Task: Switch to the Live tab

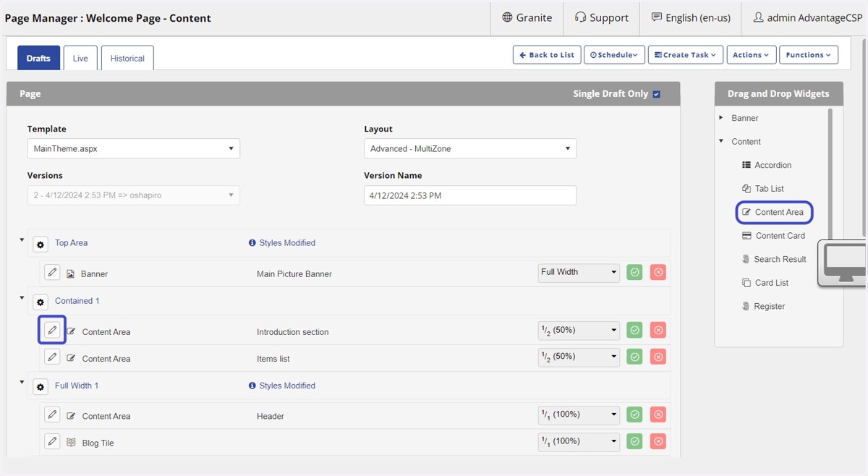Action: [x=80, y=58]
